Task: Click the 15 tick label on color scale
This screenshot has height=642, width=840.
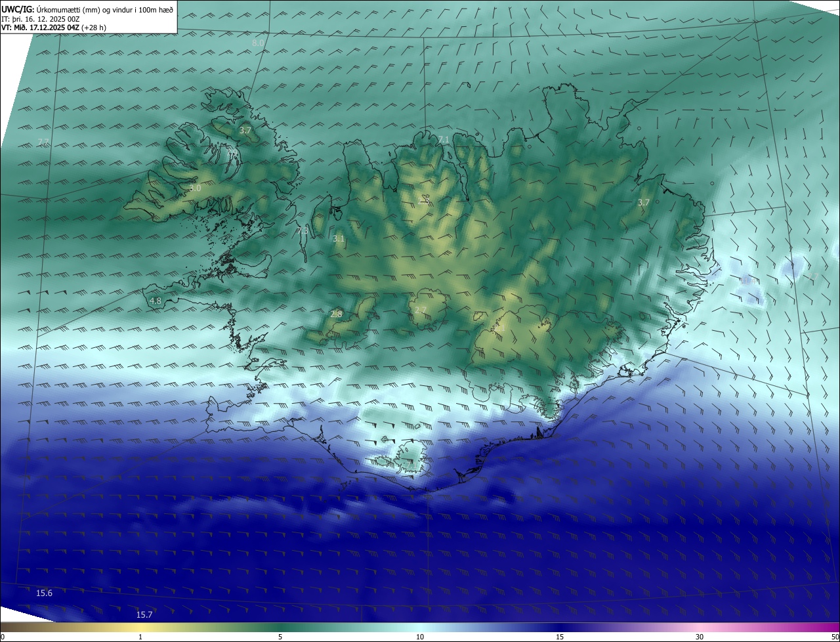Action: 560,637
